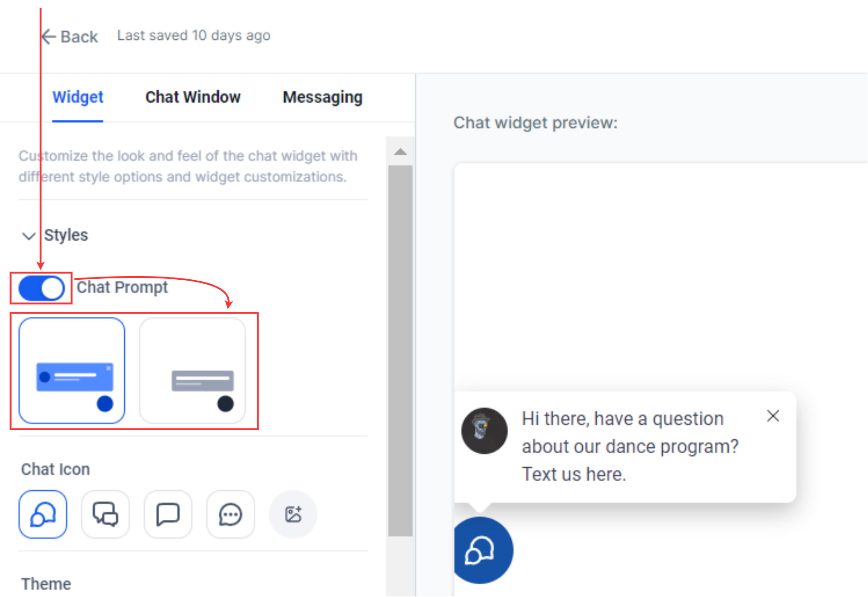Click the Widget tab
Screen dimensions: 868x597
[78, 97]
